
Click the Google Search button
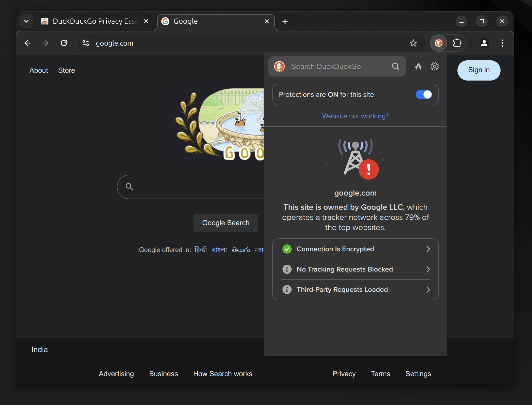226,222
